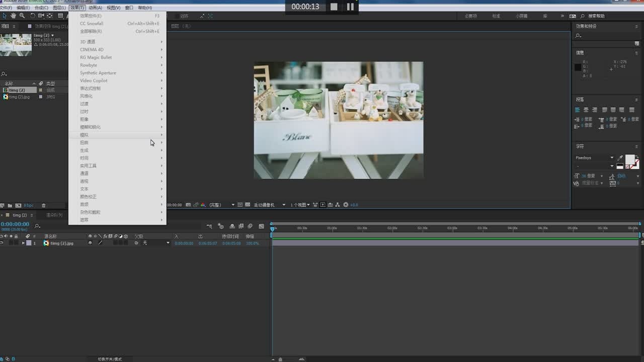Screen dimensions: 644x362
Task: Click the black/white default color swatch
Action: (x=620, y=166)
